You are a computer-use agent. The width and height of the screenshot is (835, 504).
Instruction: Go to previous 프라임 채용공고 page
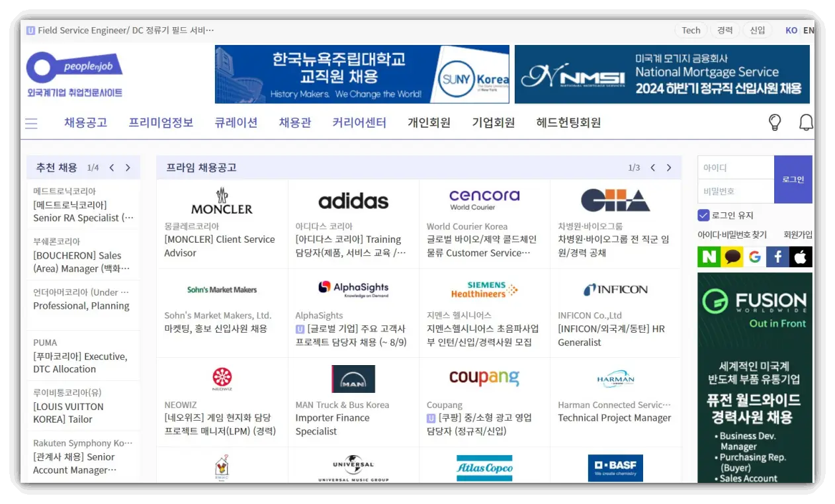click(x=652, y=168)
